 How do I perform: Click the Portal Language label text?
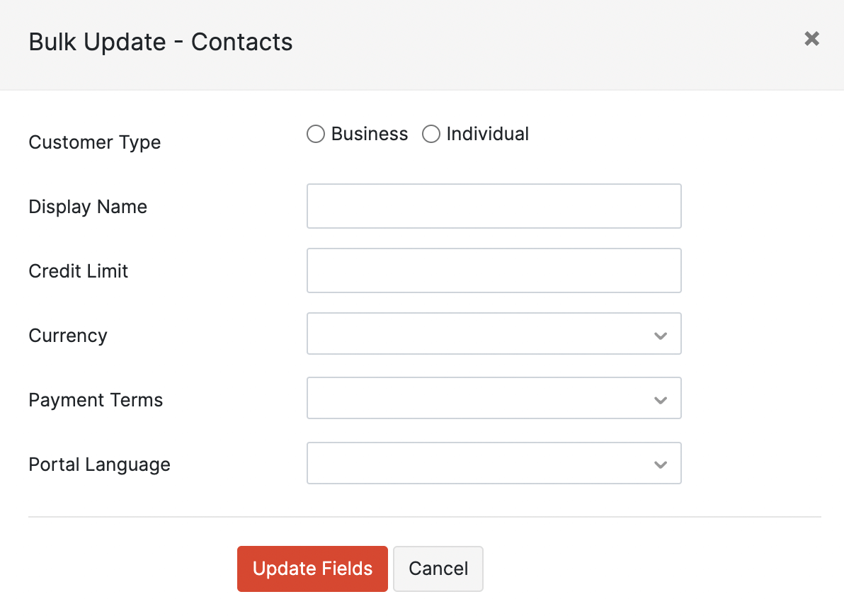tap(99, 464)
